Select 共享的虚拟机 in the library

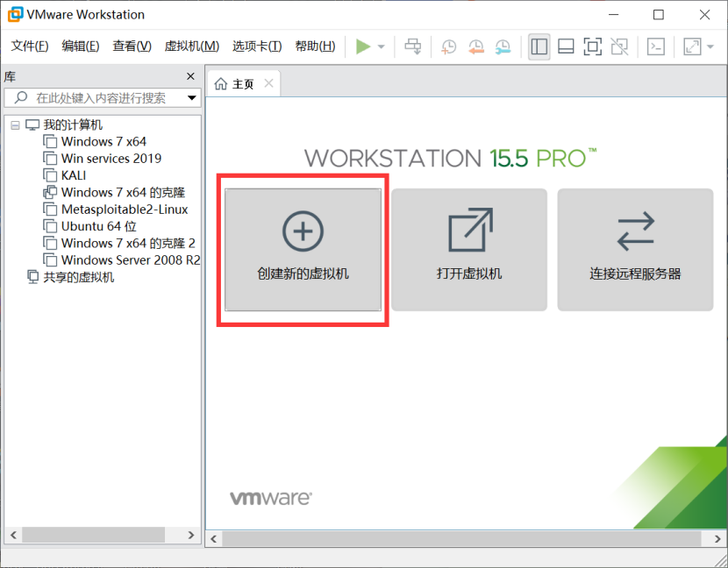[x=78, y=278]
